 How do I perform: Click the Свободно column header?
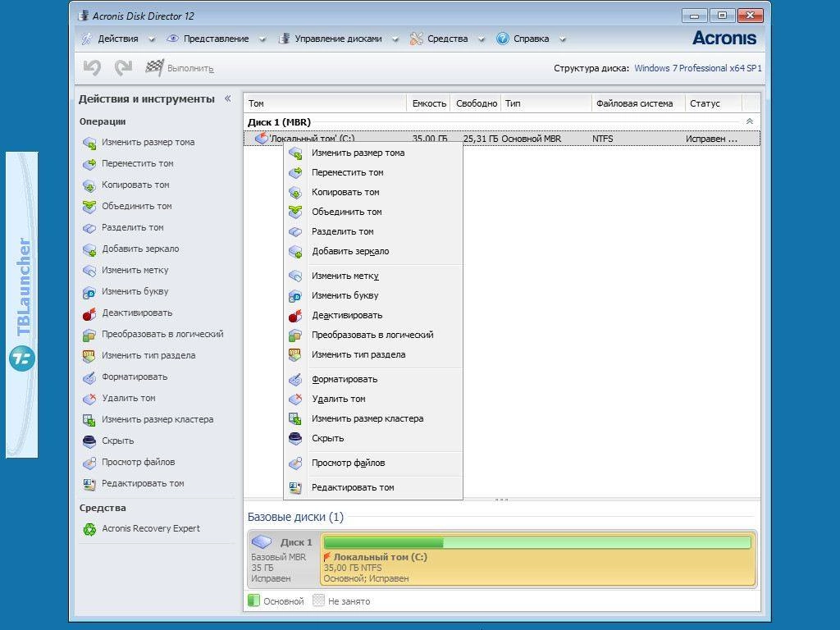(x=477, y=103)
